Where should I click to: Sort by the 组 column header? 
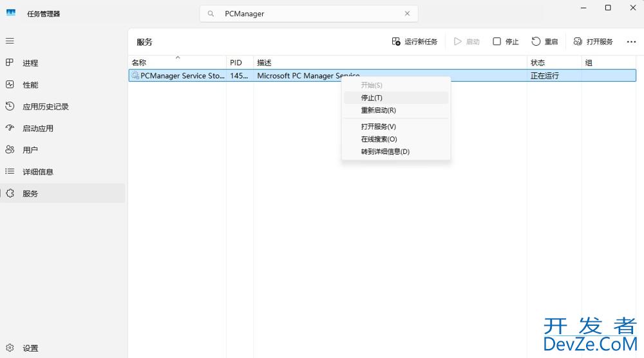point(609,62)
